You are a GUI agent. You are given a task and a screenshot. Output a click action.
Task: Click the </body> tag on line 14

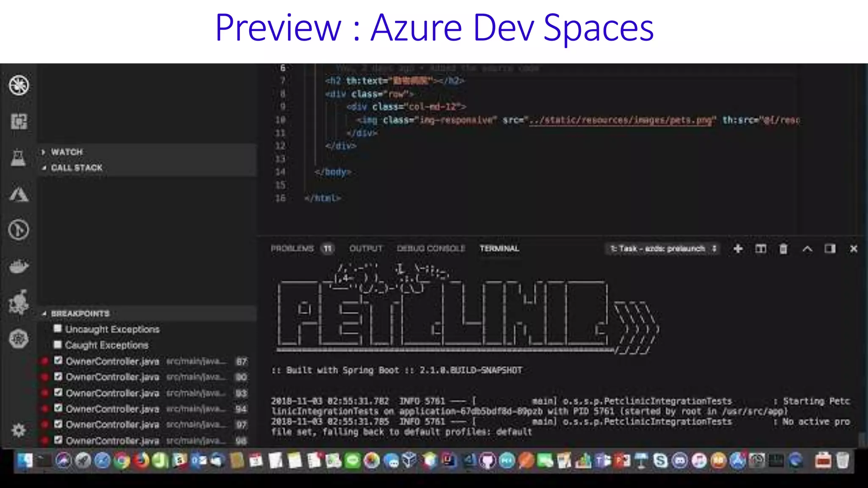333,172
